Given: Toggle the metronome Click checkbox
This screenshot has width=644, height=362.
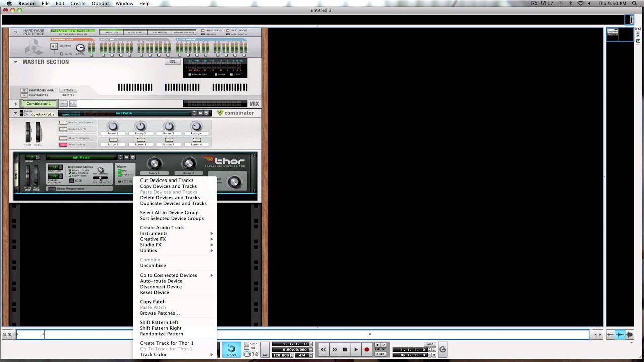Looking at the screenshot, I should 247,344.
